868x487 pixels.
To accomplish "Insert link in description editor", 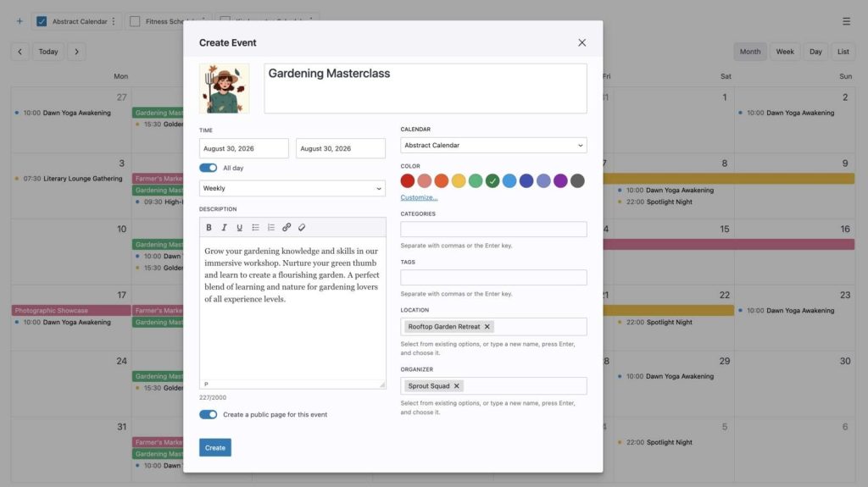I will coord(287,228).
